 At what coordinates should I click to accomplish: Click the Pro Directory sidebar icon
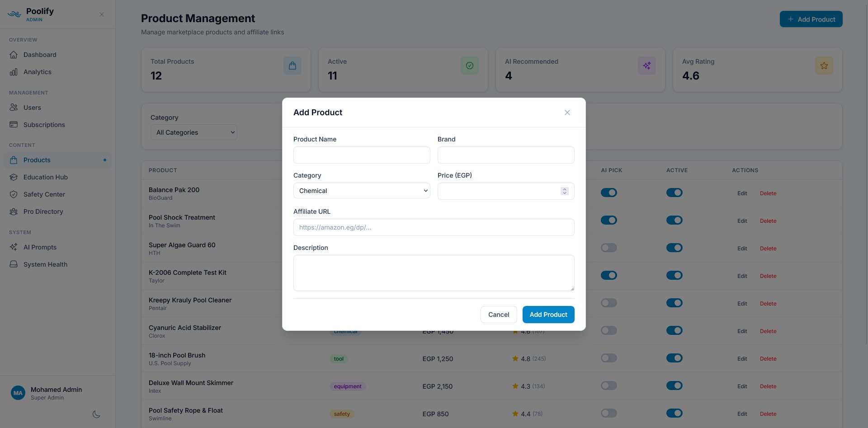[x=14, y=212]
